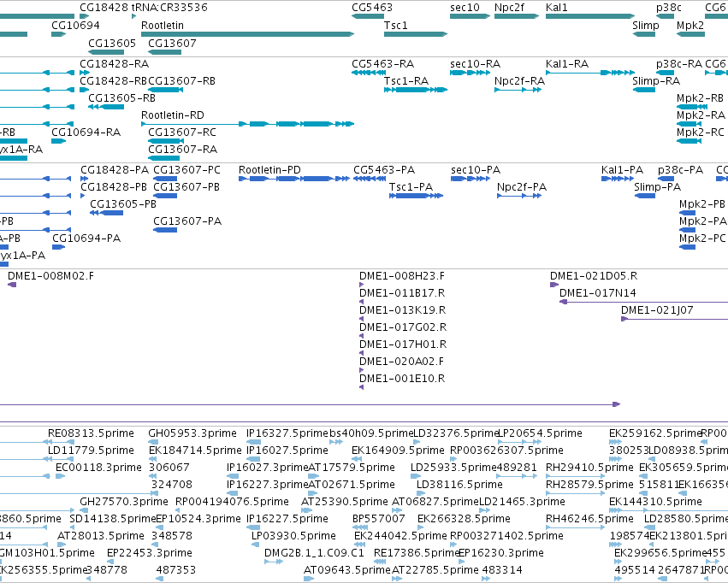Click the Slimp-PA CDS label
Screen dimensions: 728x583
pyautogui.click(x=658, y=187)
